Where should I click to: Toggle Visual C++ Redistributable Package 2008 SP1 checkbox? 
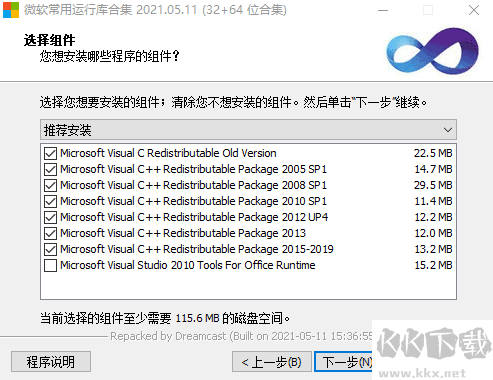coord(50,185)
